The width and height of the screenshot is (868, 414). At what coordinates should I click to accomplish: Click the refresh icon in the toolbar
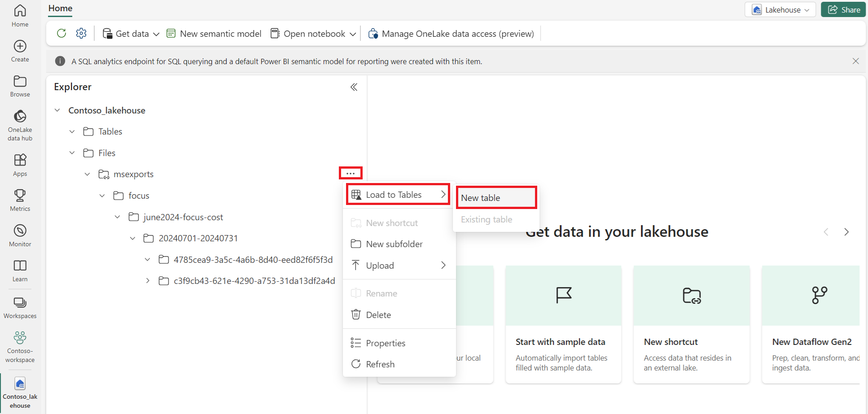(x=61, y=33)
